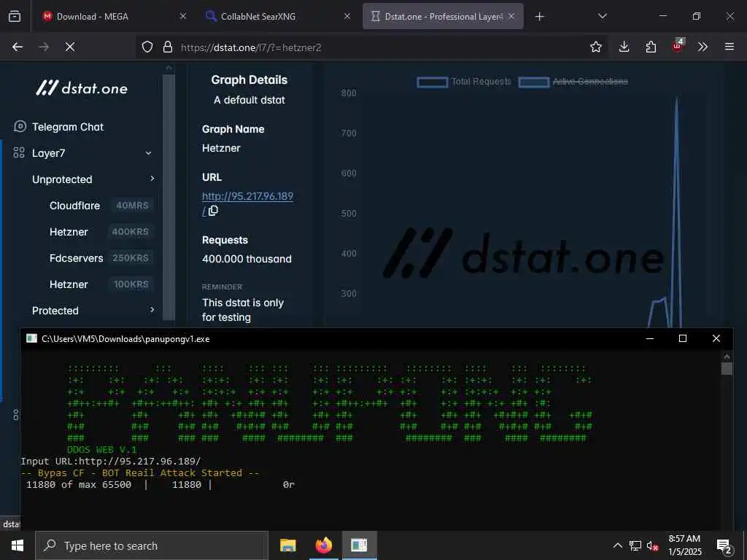
Task: Open Firefox downloads panel
Action: pyautogui.click(x=624, y=47)
